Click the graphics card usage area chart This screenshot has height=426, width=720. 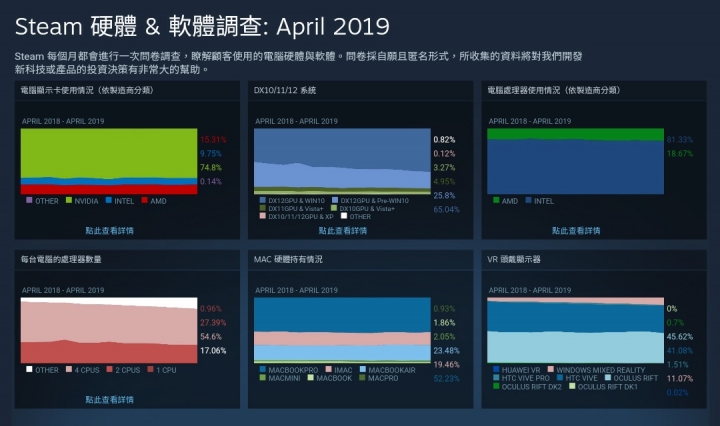point(109,161)
